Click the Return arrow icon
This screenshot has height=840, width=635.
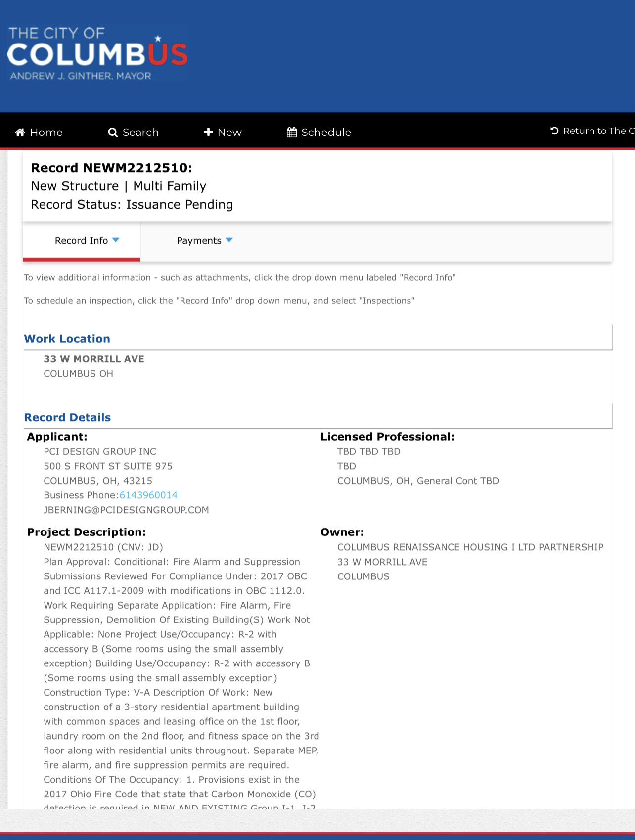(554, 131)
